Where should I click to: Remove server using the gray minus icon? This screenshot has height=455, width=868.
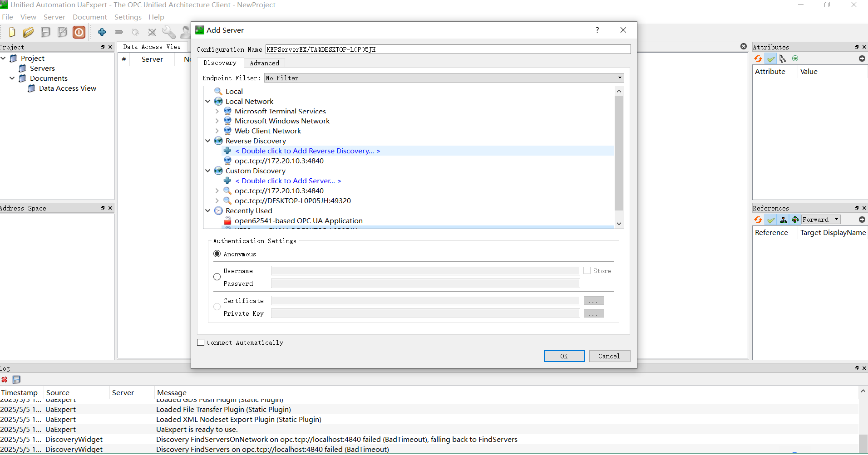pyautogui.click(x=118, y=32)
